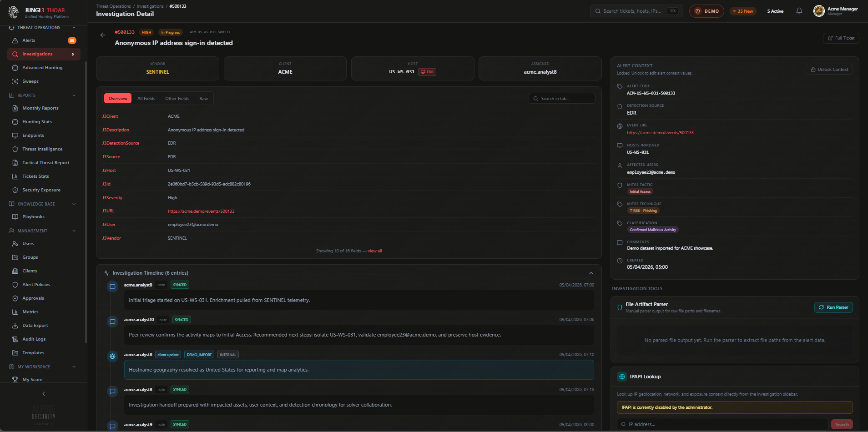Screen dimensions: 868x432
Task: Click the IP address input field
Action: point(722,425)
